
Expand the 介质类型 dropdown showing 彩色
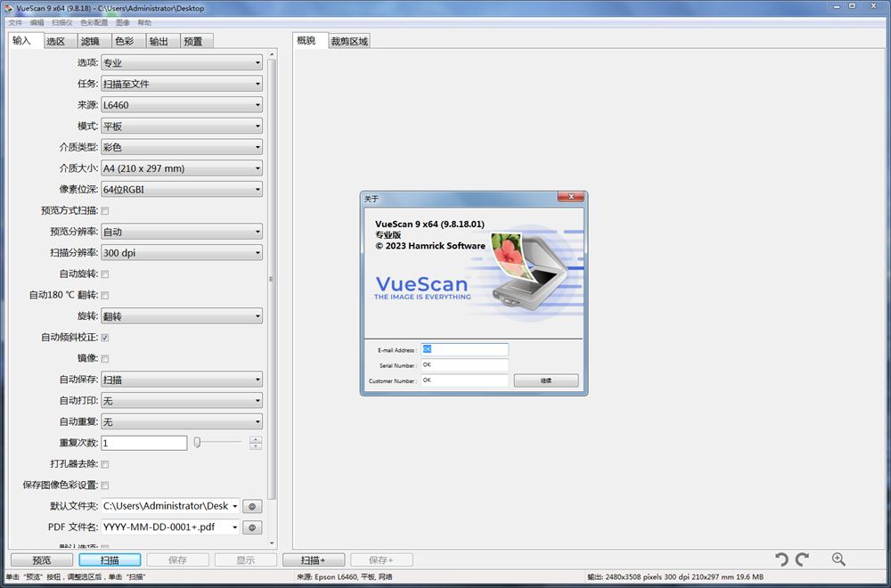coord(182,147)
